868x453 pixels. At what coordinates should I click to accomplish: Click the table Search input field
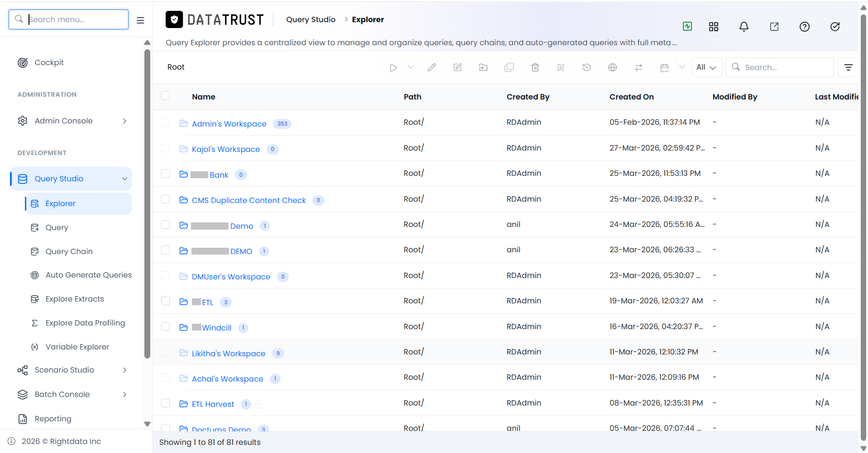click(780, 67)
